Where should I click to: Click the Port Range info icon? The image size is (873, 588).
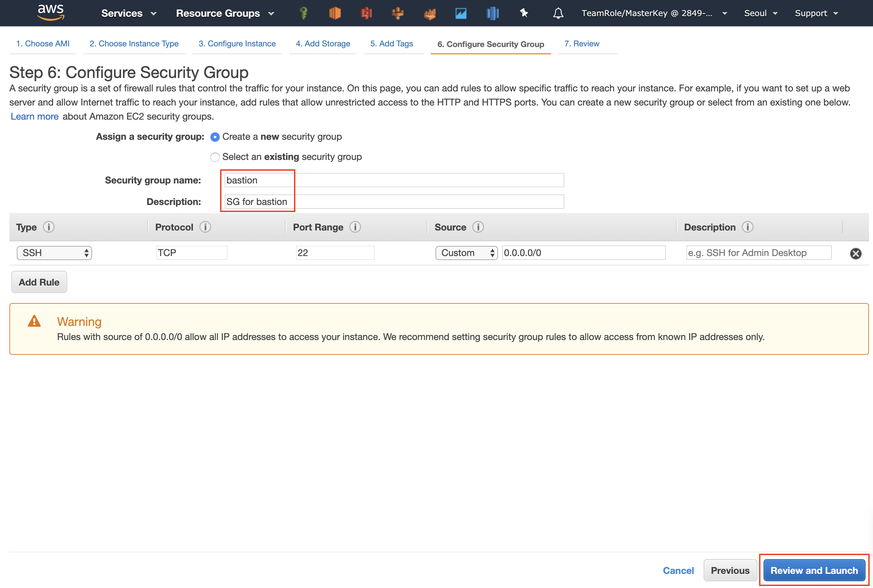click(355, 227)
